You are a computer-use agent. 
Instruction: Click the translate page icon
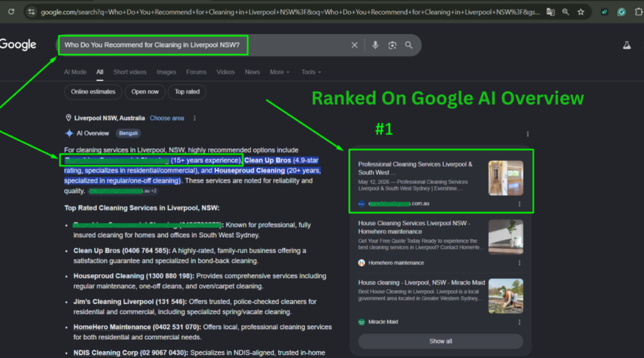point(550,12)
